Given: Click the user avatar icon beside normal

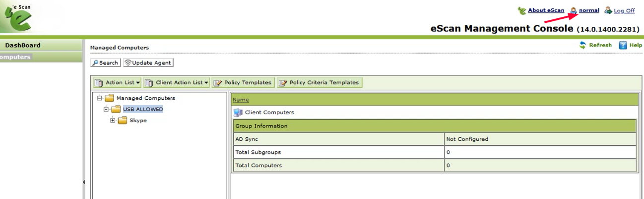Looking at the screenshot, I should 574,10.
